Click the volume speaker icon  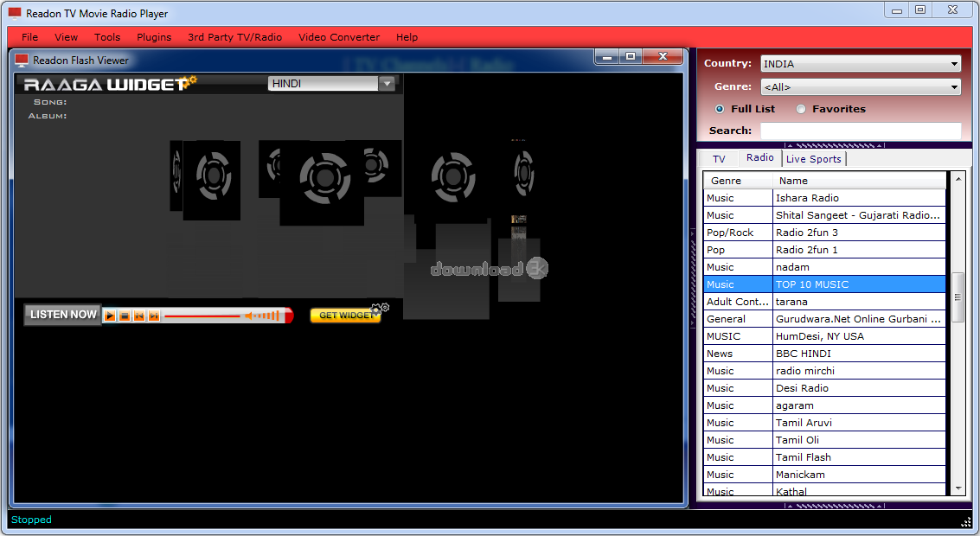(x=249, y=316)
